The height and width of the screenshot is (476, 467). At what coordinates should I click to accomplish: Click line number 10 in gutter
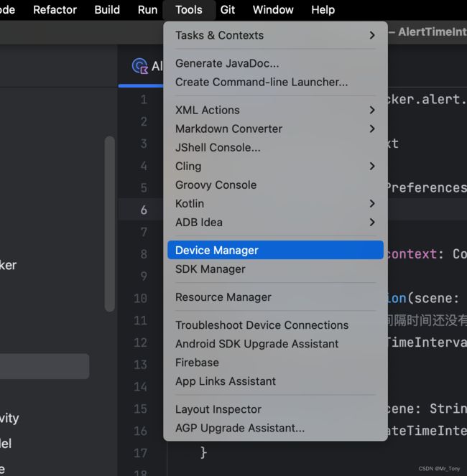pyautogui.click(x=140, y=298)
